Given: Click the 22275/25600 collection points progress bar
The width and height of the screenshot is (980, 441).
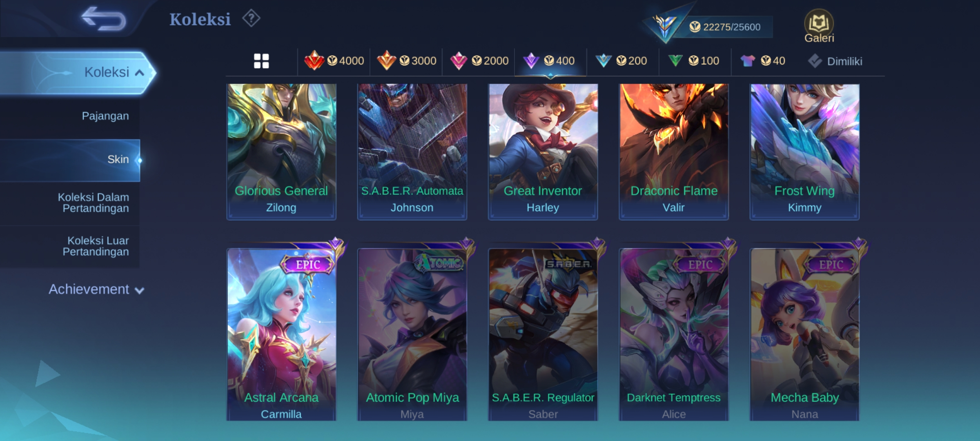Looking at the screenshot, I should [x=723, y=27].
